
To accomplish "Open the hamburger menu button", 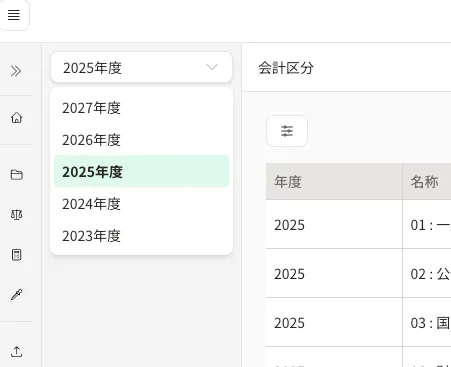I will [14, 15].
